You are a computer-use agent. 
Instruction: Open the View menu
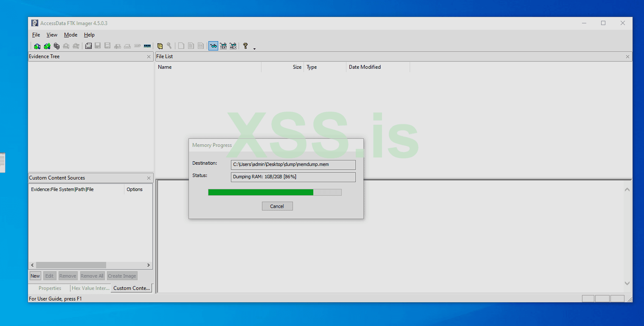(x=52, y=35)
